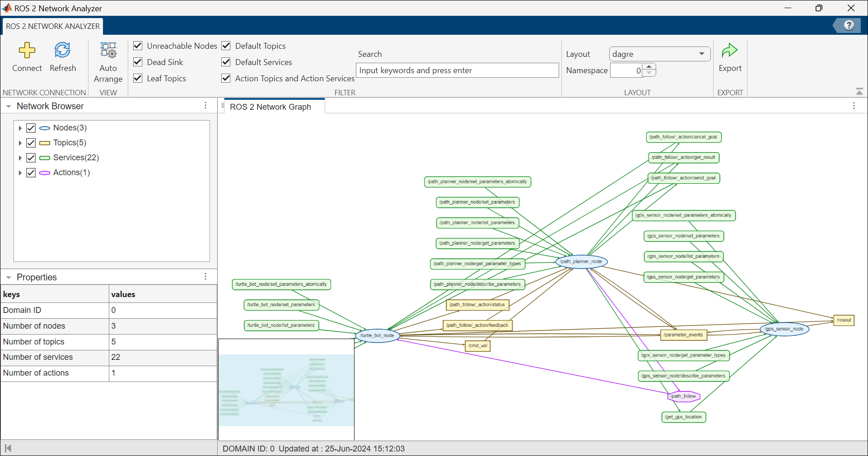Select /turtle_bot_node/list_parameters service box
Viewport: 868px width, 456px height.
281,325
